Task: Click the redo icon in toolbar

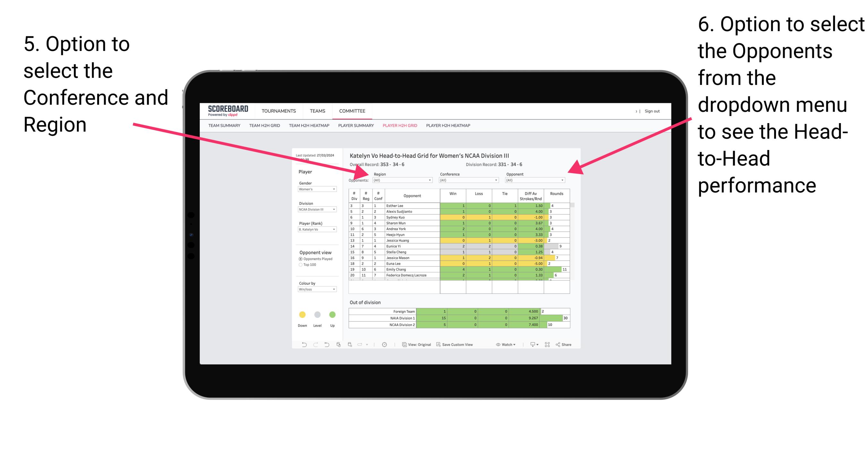Action: click(311, 345)
